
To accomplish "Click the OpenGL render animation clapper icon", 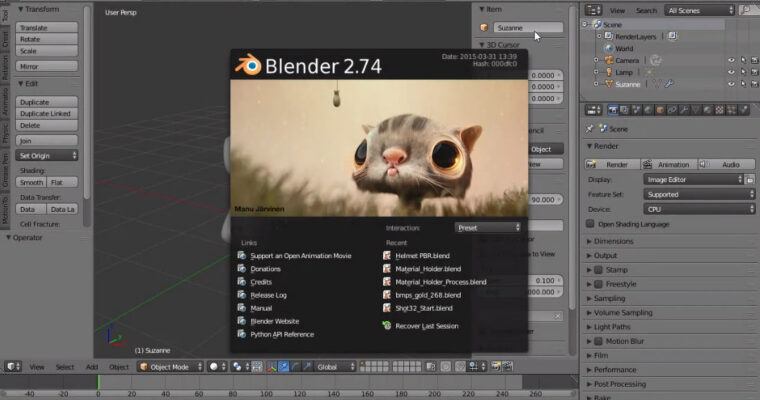I will coord(507,367).
